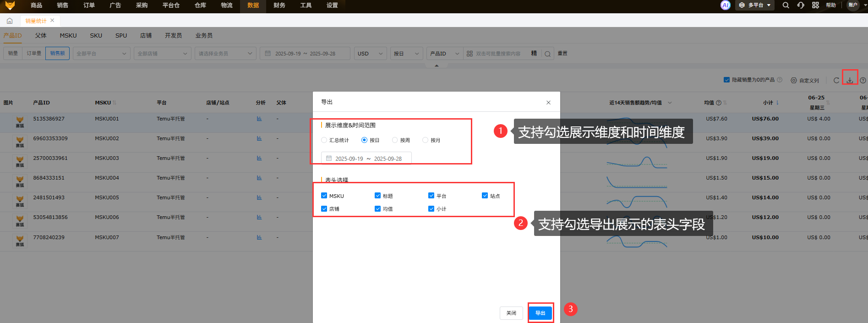
Task: Sort by the MSKU column header icon
Action: (115, 103)
